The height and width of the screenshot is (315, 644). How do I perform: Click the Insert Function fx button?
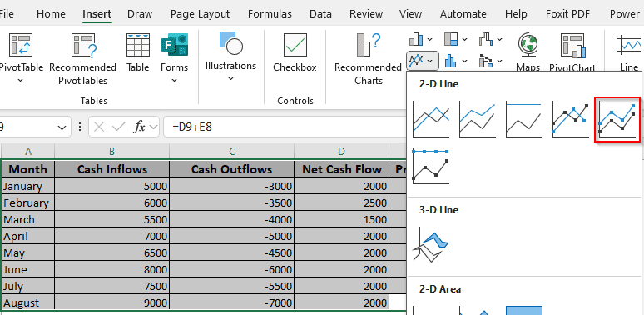coord(139,127)
